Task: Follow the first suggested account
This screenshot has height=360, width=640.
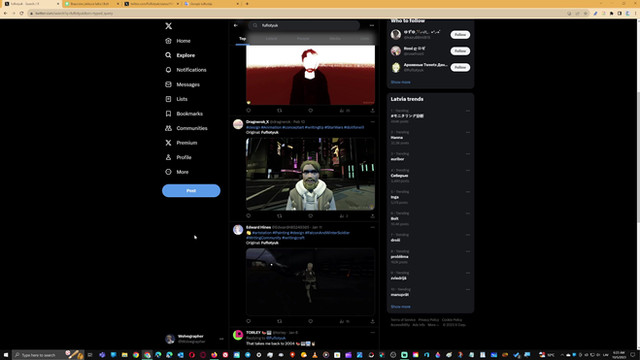Action: 460,35
